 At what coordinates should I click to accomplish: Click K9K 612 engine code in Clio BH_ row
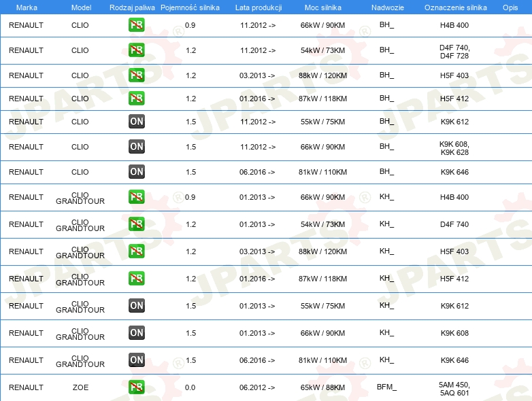[x=454, y=122]
